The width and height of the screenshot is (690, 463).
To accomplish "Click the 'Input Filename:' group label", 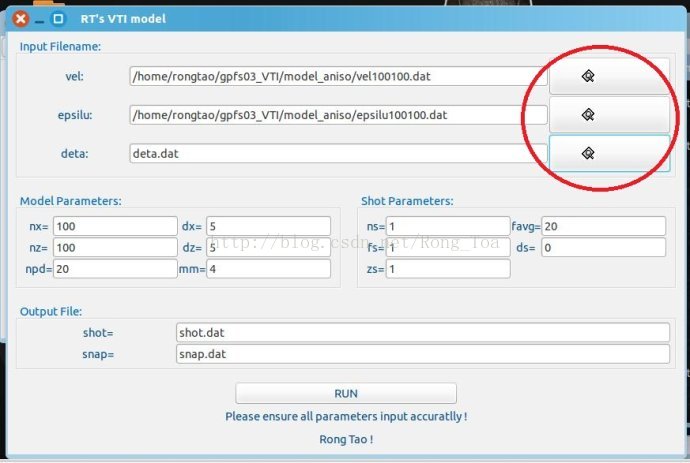I will (x=60, y=46).
